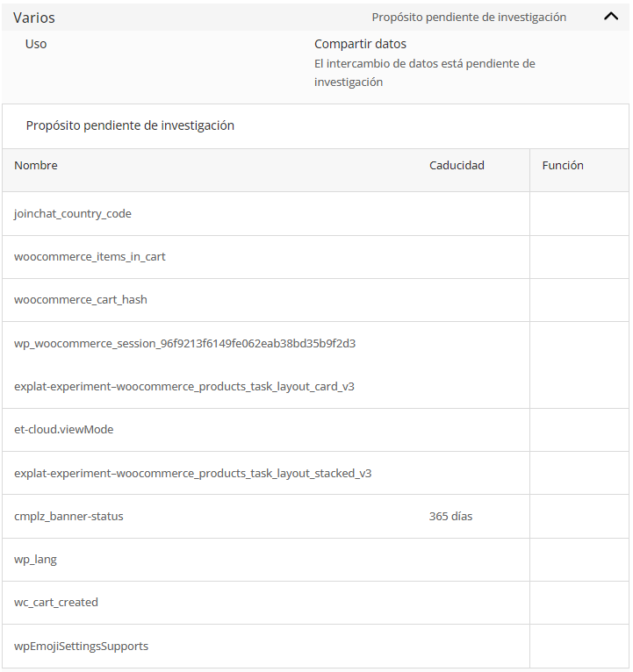Click the Nombre column header
Screen dimensions: 633x672
(x=36, y=166)
